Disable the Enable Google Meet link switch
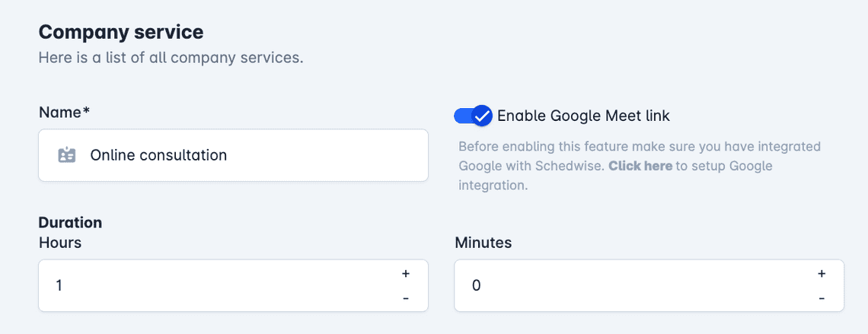868x334 pixels. [x=473, y=116]
